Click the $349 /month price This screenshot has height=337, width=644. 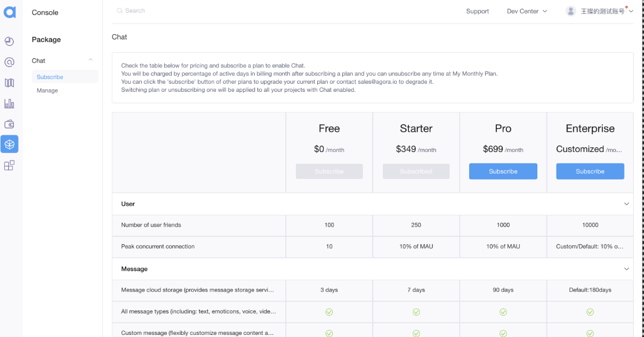click(416, 149)
